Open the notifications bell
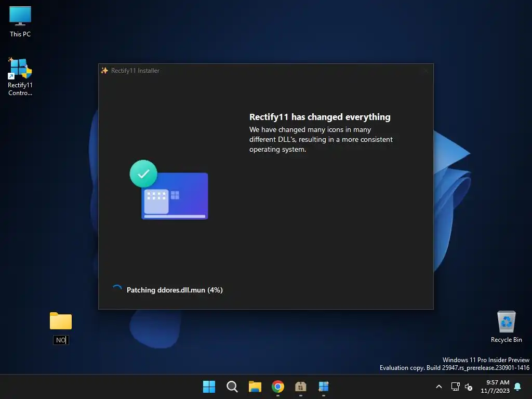 tap(518, 387)
